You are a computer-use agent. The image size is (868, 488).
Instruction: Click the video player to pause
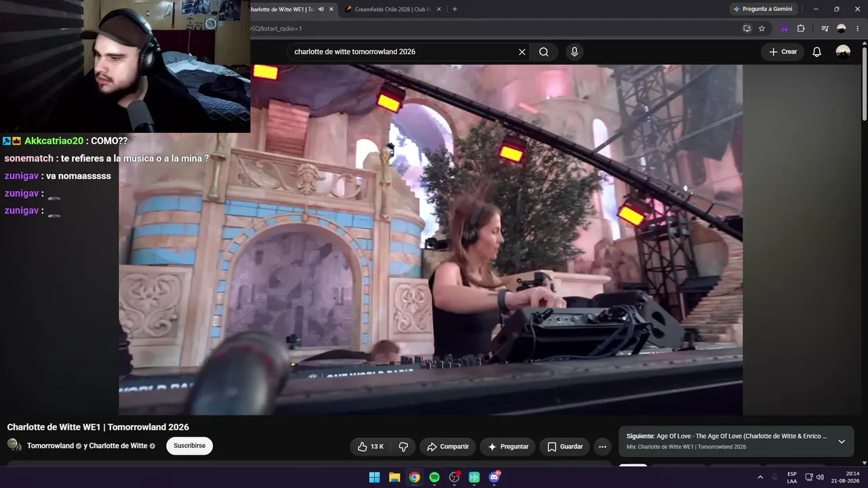(x=431, y=240)
